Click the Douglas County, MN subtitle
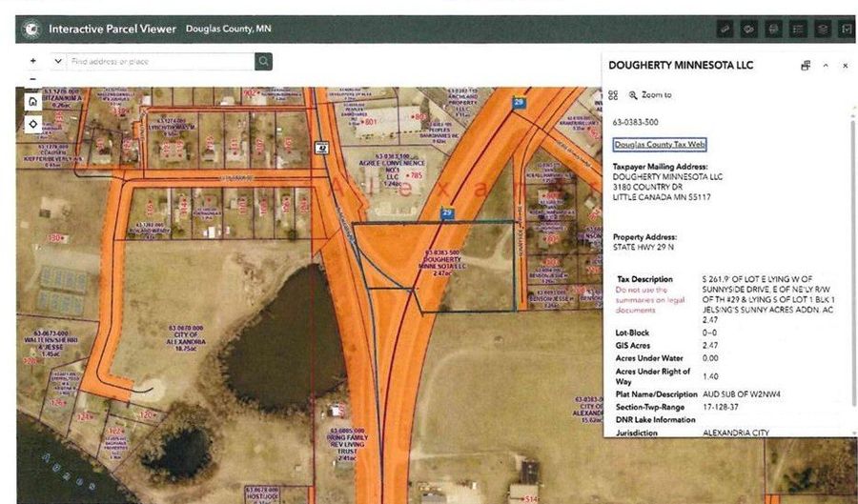 [228, 29]
